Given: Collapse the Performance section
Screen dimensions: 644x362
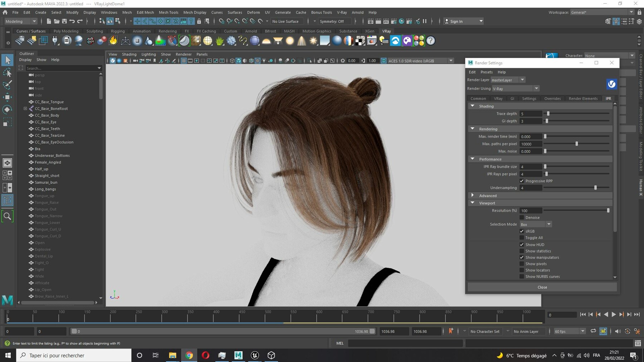Looking at the screenshot, I should tap(472, 159).
